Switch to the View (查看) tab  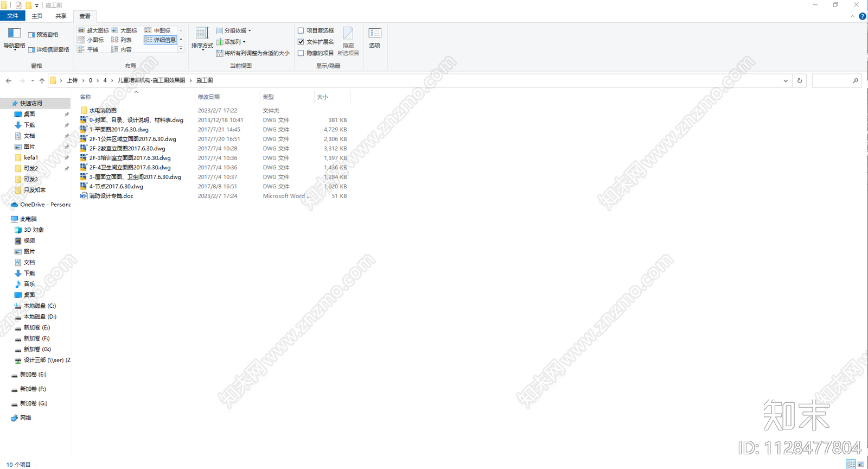(x=85, y=16)
